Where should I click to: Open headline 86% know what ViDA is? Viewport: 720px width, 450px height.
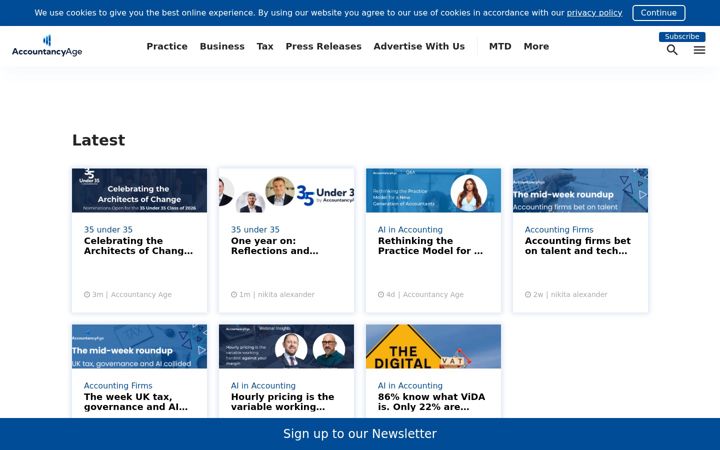point(431,402)
